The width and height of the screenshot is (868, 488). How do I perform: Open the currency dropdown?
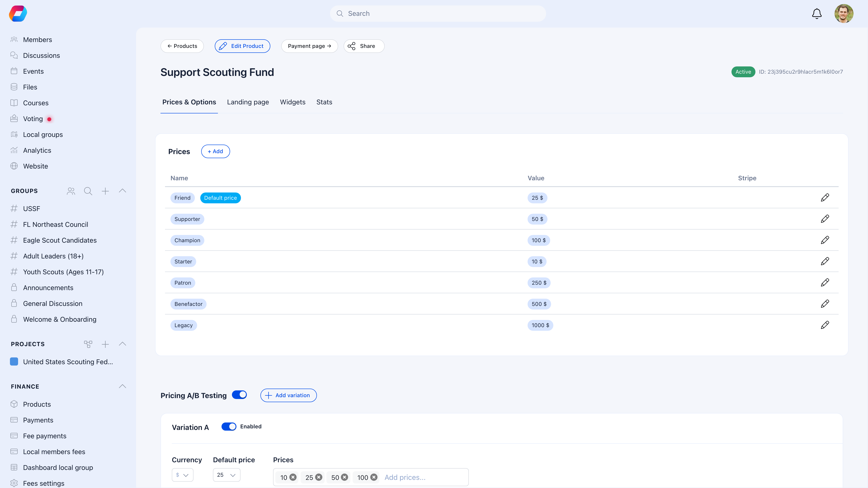click(182, 475)
